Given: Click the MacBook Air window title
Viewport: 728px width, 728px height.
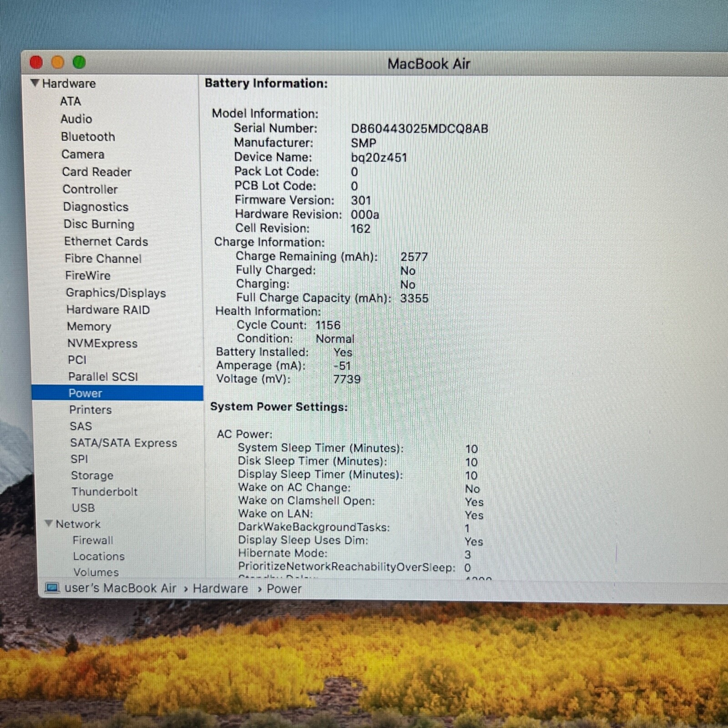Looking at the screenshot, I should tap(429, 64).
